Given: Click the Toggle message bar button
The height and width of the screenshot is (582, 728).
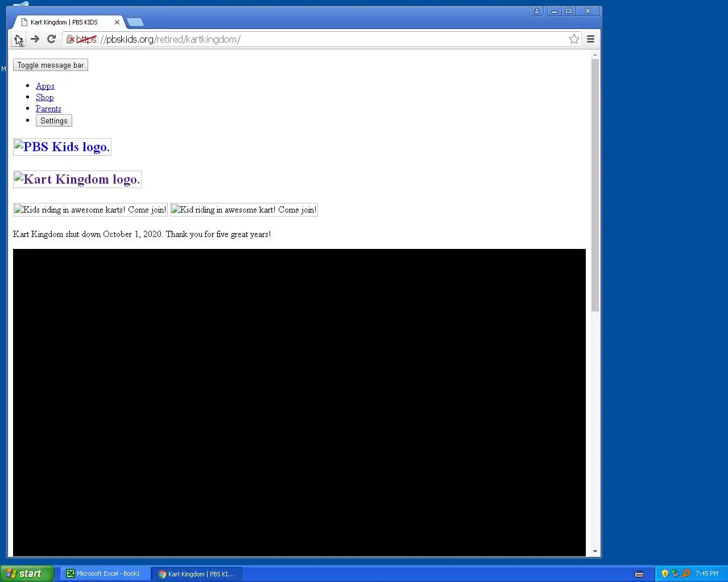Looking at the screenshot, I should pos(51,65).
